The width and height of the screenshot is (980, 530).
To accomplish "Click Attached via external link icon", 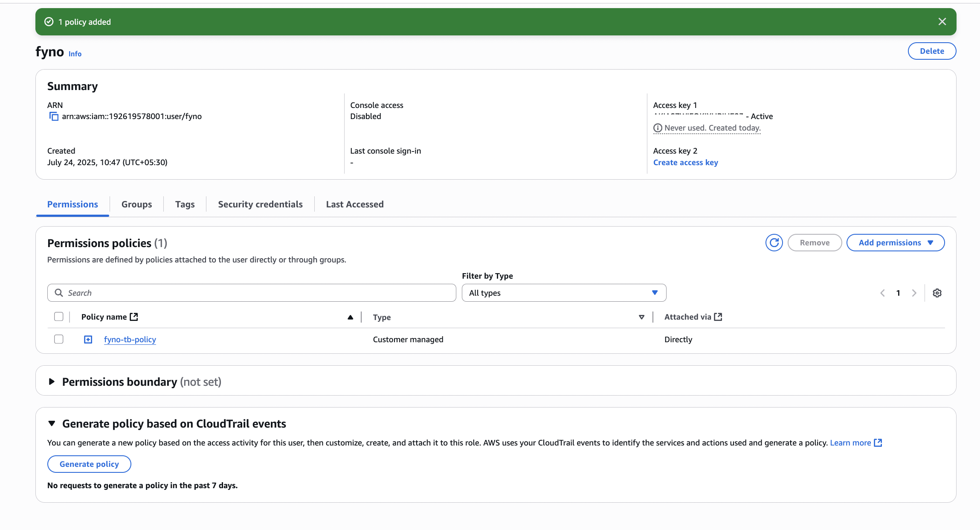I will point(718,317).
